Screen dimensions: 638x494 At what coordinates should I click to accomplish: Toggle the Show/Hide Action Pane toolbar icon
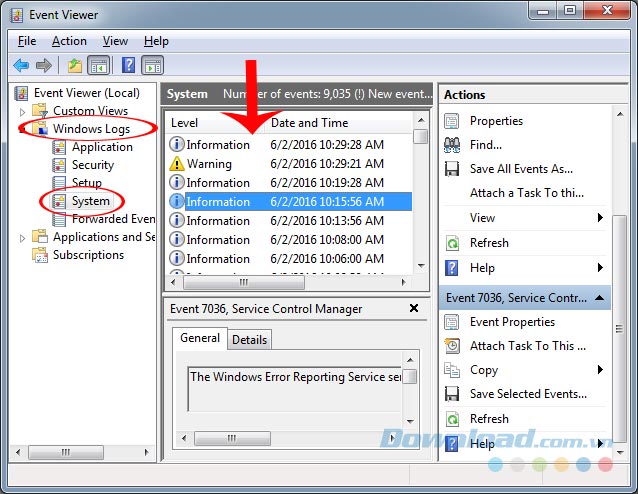[153, 65]
